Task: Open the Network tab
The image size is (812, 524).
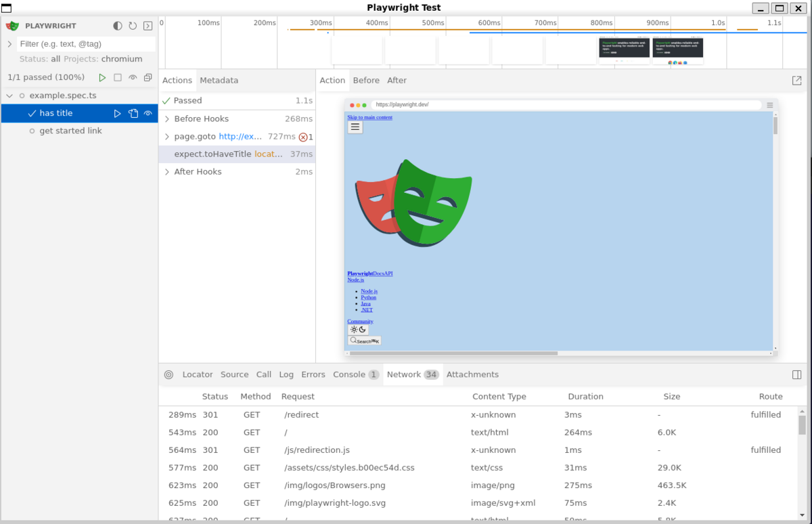Action: pos(413,374)
